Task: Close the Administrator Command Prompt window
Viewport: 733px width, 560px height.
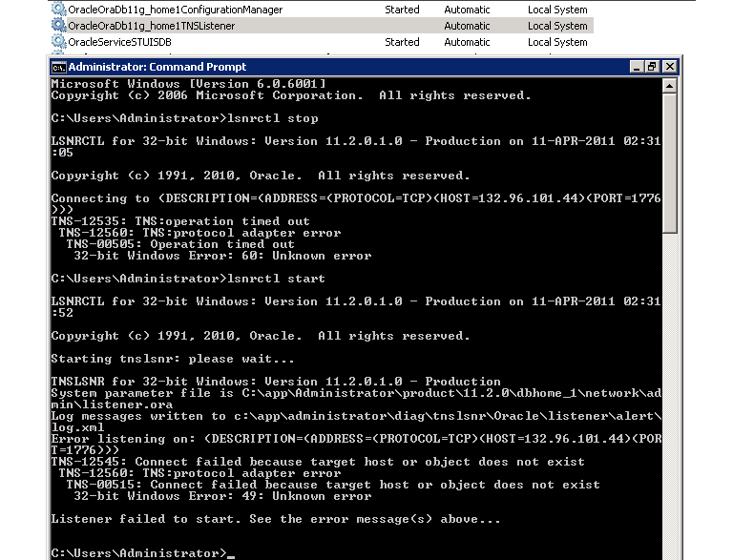Action: (669, 67)
